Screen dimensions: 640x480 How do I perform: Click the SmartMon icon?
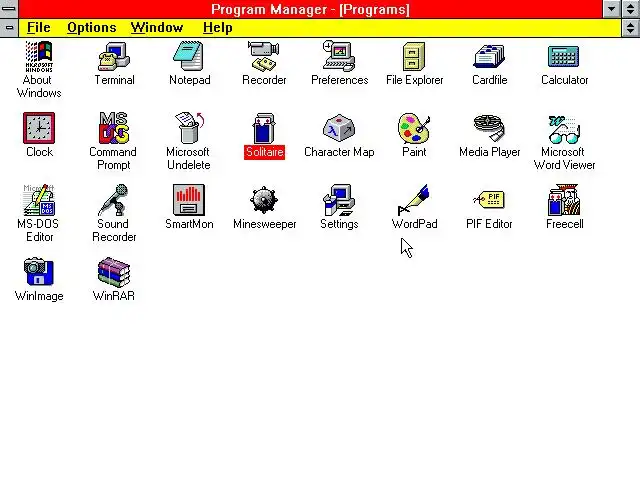[189, 200]
